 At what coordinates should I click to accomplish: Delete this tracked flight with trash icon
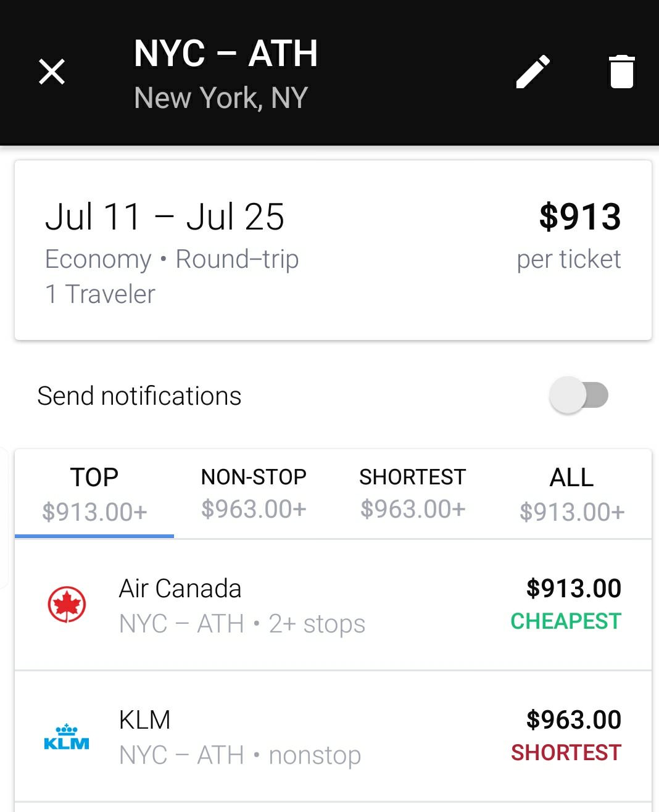[x=621, y=72]
